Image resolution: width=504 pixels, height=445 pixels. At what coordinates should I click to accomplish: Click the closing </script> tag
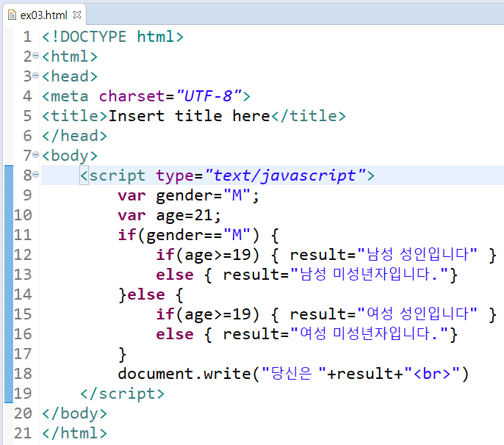(122, 394)
